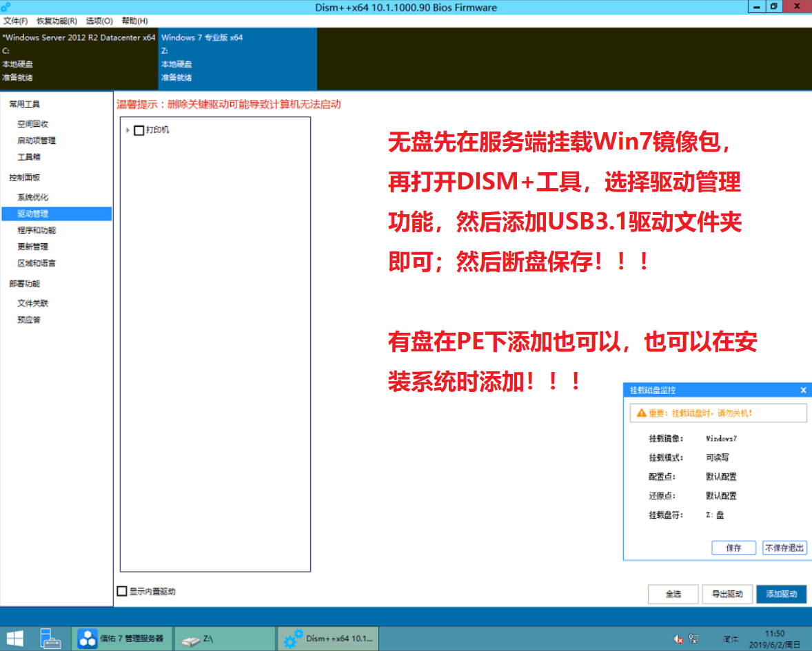Click the red 温馨提示 warning text

click(228, 105)
